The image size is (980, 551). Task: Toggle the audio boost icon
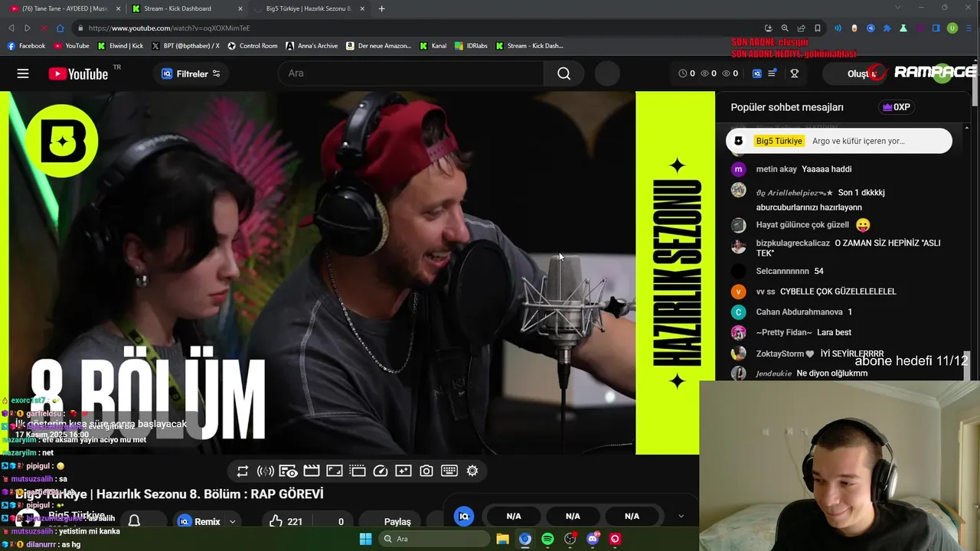266,471
